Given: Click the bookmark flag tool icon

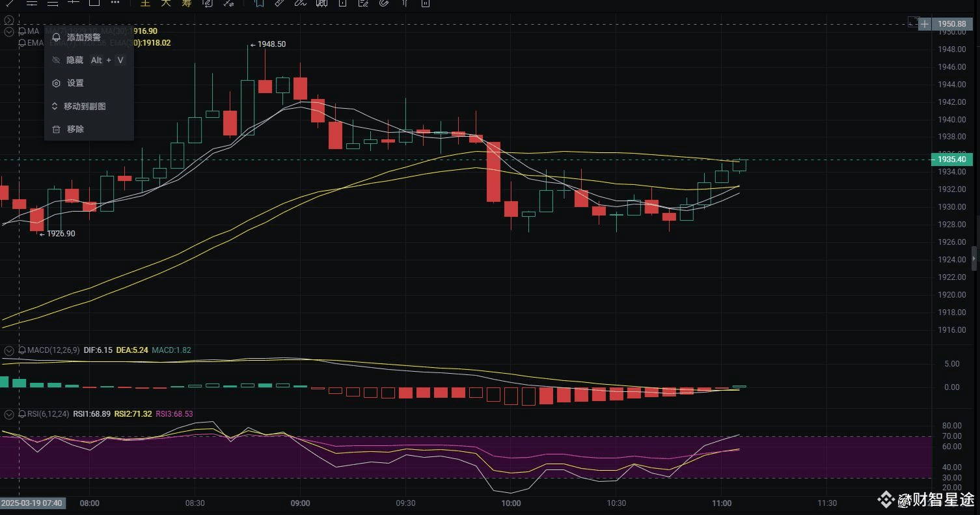Looking at the screenshot, I should pyautogui.click(x=260, y=4).
